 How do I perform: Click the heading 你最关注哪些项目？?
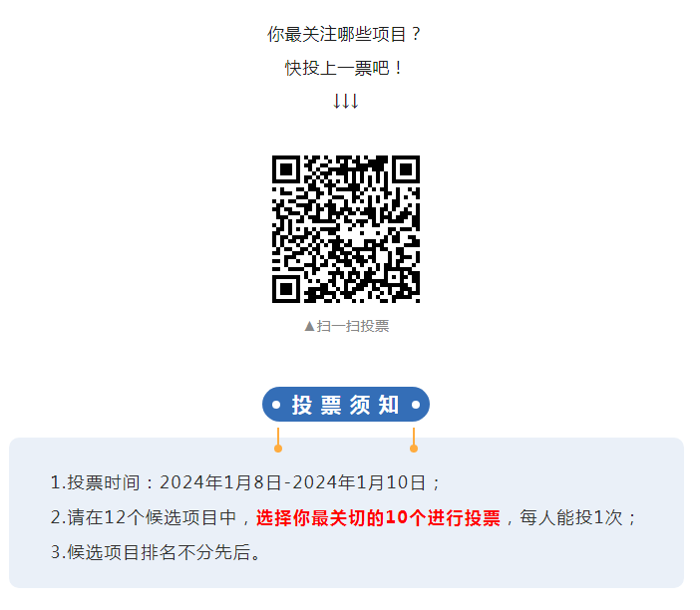(345, 34)
